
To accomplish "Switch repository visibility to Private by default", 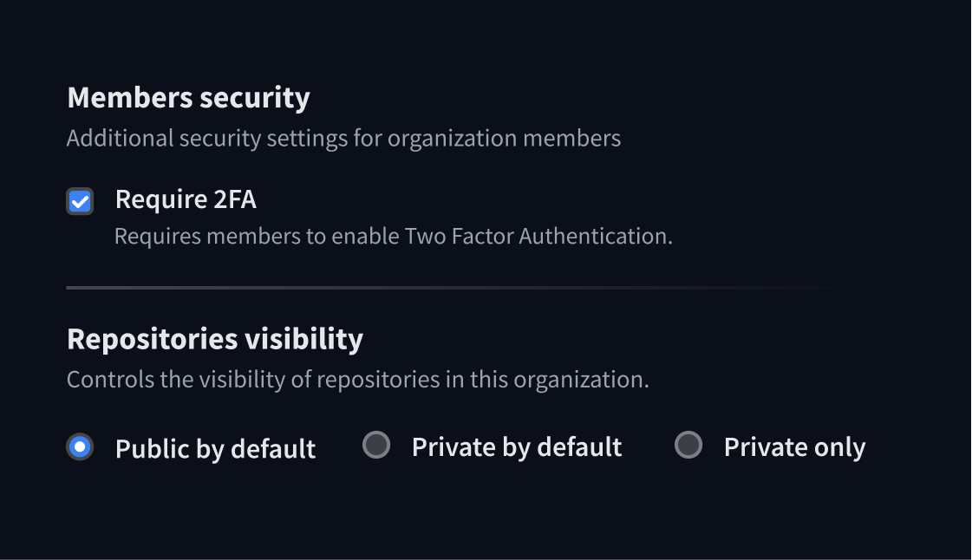I will point(377,446).
